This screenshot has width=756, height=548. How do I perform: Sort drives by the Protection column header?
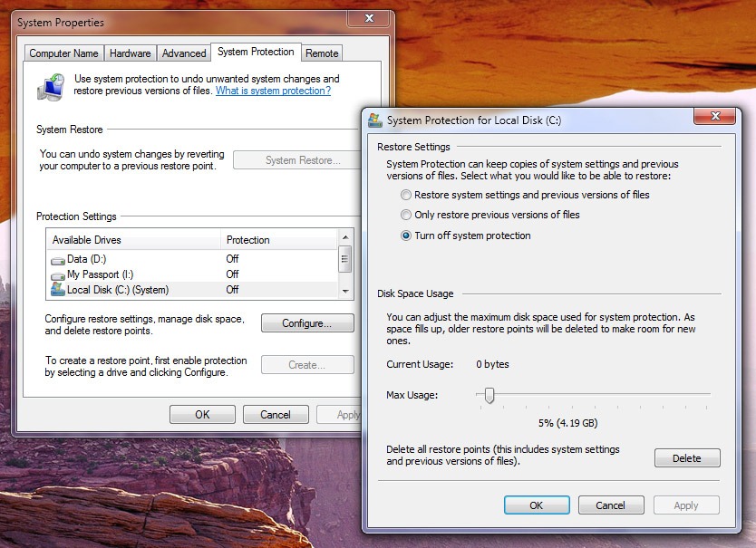tap(276, 240)
